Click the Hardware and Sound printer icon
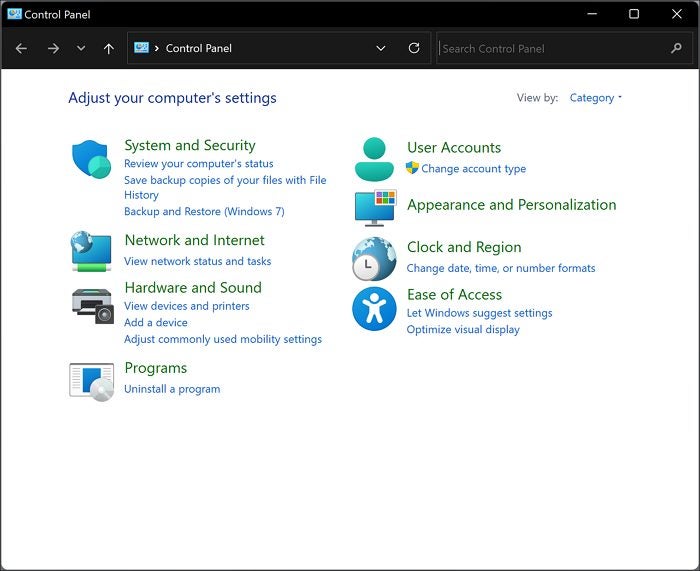 [x=91, y=304]
